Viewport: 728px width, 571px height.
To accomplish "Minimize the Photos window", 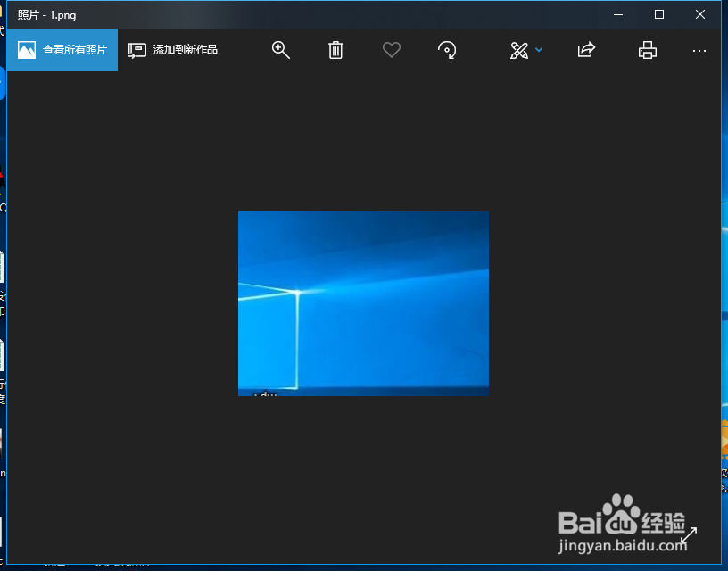I will coord(618,14).
